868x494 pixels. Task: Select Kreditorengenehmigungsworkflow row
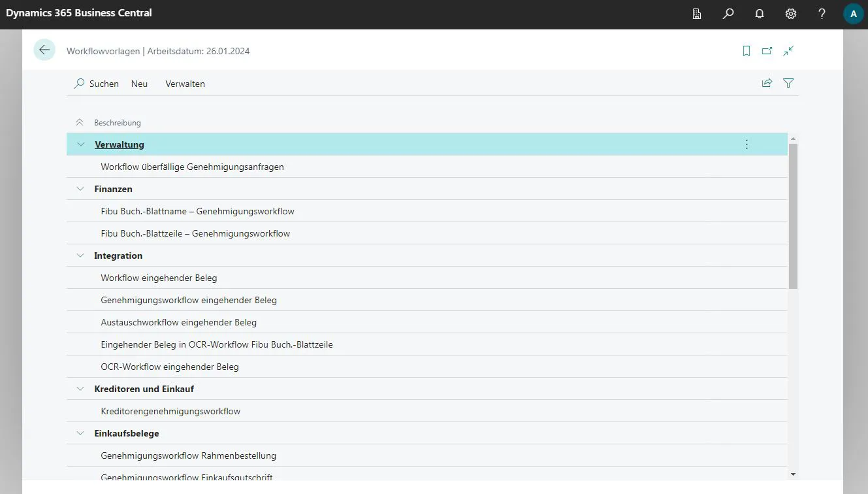(x=427, y=411)
